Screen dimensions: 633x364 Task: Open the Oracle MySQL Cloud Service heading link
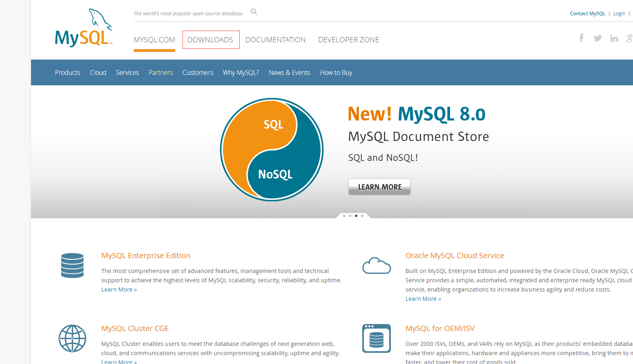(455, 256)
